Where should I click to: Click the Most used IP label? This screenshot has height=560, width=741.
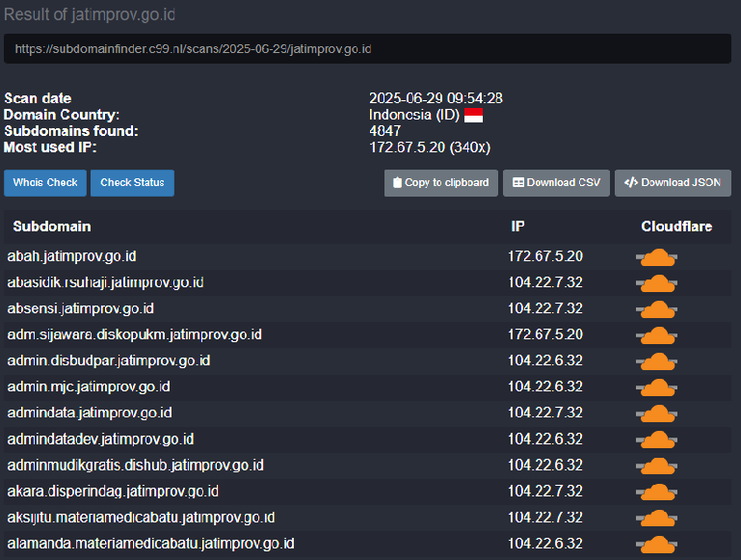[50, 147]
